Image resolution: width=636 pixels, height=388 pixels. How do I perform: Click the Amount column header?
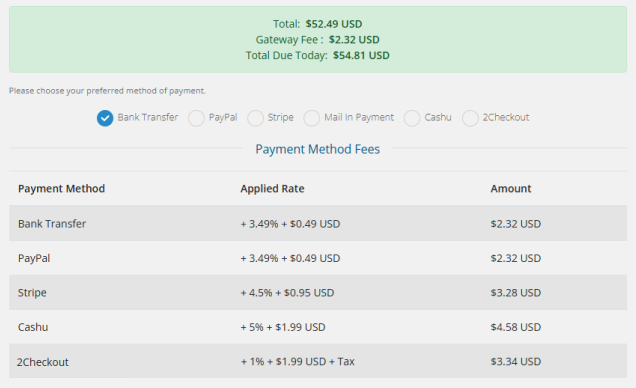pos(511,189)
